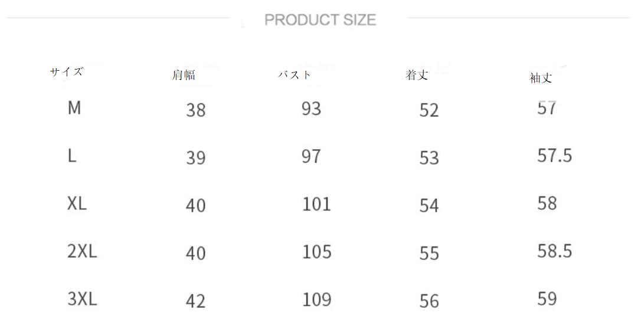Click shoulder width value 38
644x329 pixels.
(x=195, y=110)
